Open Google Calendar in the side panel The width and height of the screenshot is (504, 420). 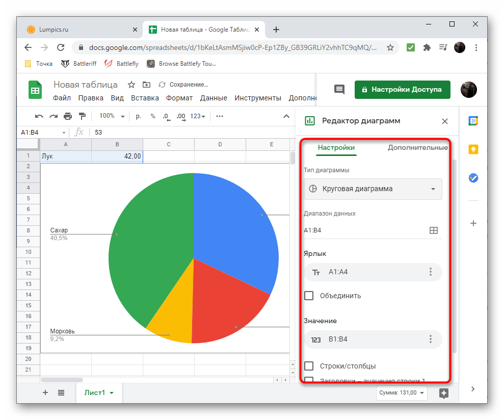tap(473, 121)
